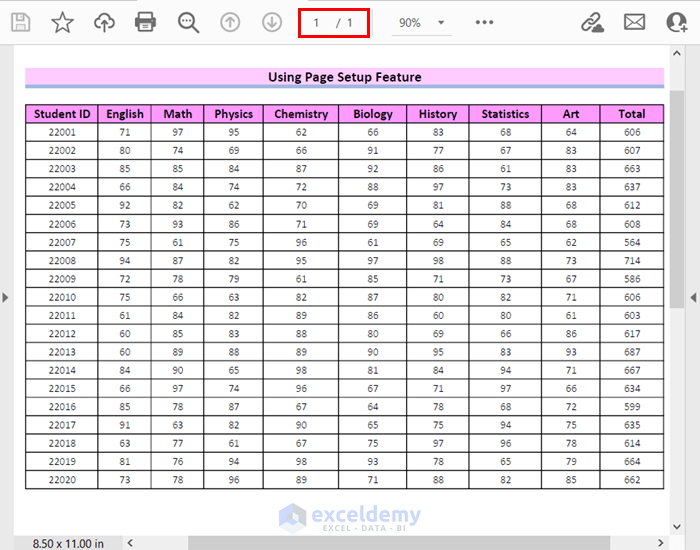The width and height of the screenshot is (700, 550).
Task: Upload file to cloud icon
Action: point(104,22)
